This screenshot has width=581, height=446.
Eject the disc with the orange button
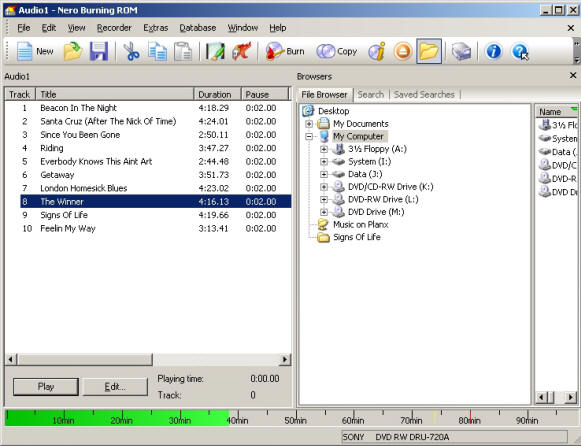(x=403, y=51)
